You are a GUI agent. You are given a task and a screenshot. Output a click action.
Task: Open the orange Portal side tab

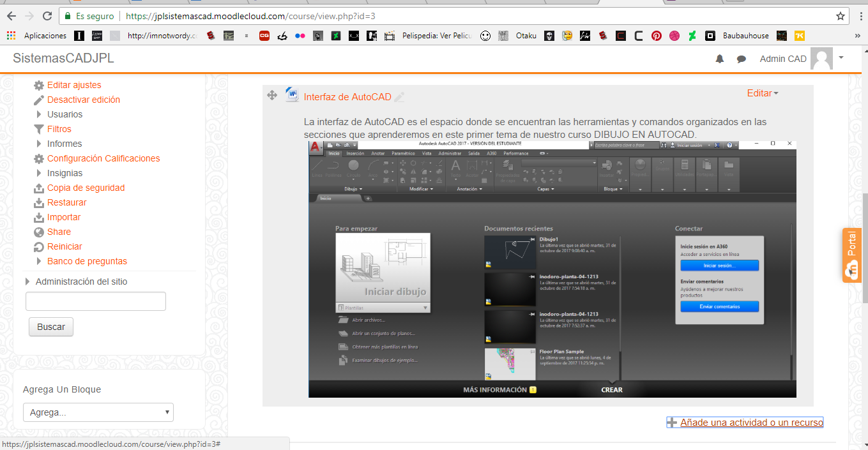click(x=853, y=255)
